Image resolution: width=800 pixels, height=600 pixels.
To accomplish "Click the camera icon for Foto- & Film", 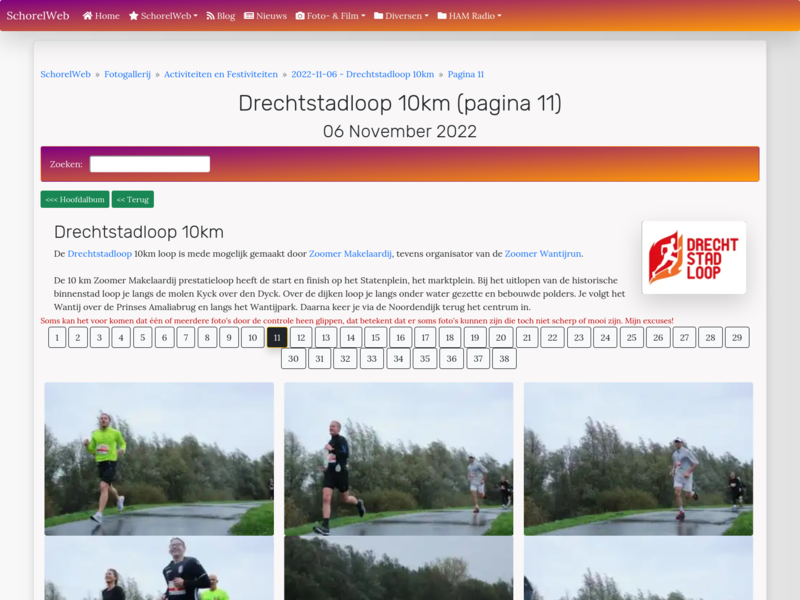I will click(300, 16).
